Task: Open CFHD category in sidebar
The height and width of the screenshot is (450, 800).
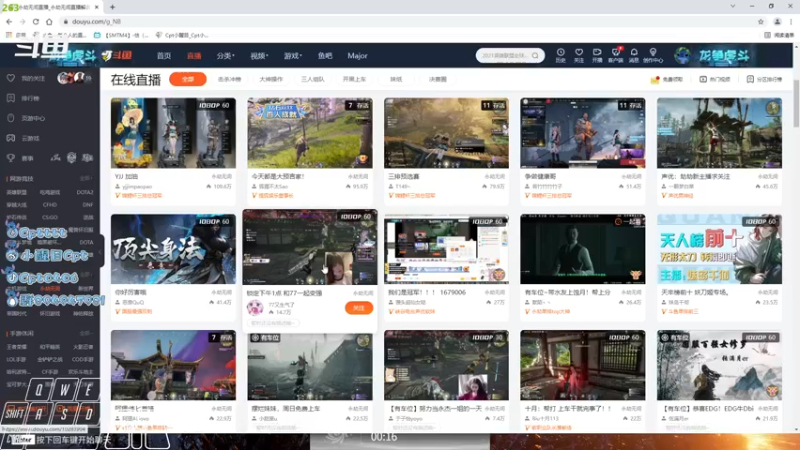Action: tap(49, 205)
